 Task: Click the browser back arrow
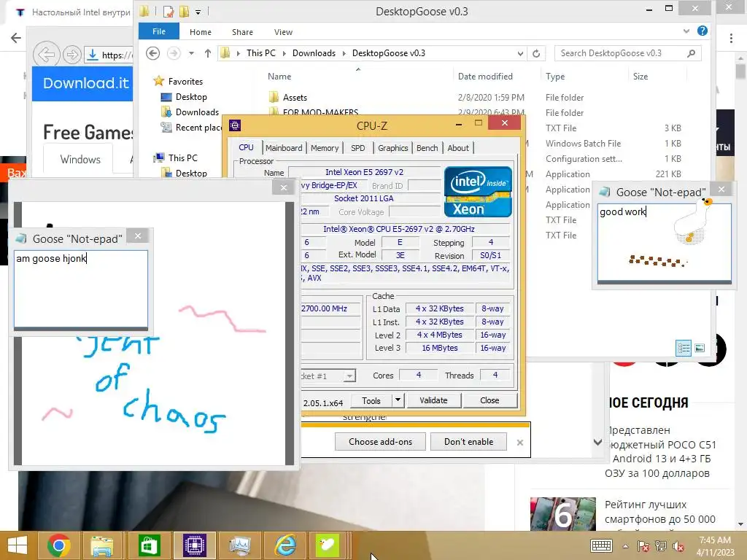coord(16,38)
